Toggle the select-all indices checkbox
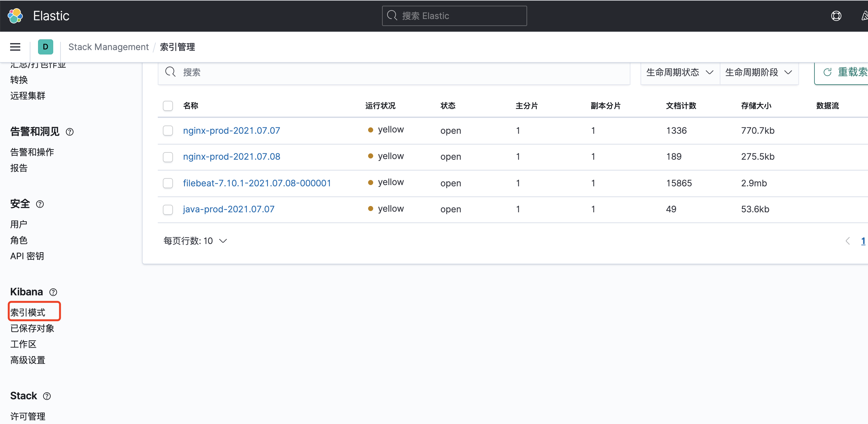Screen dimensions: 868x424 click(x=168, y=106)
